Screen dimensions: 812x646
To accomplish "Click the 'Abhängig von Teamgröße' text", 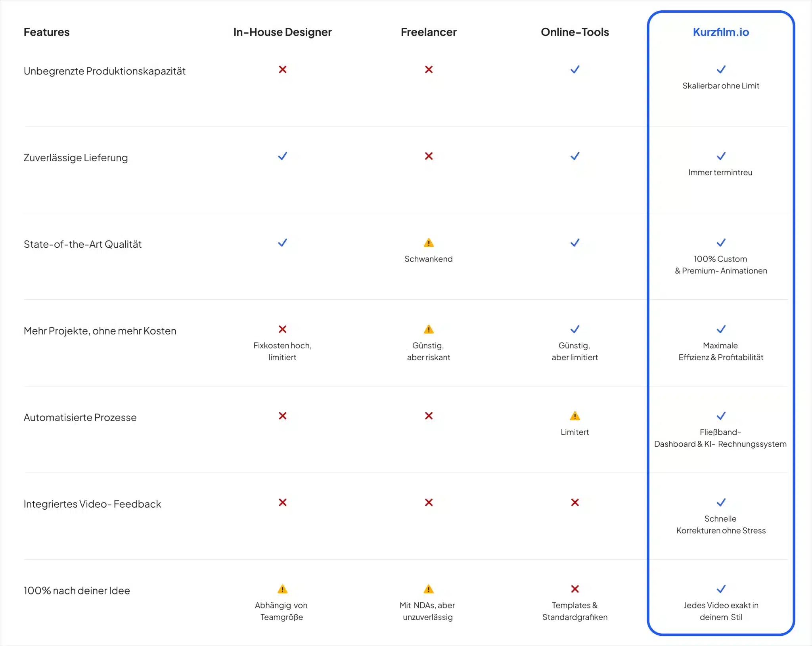I will 282,611.
